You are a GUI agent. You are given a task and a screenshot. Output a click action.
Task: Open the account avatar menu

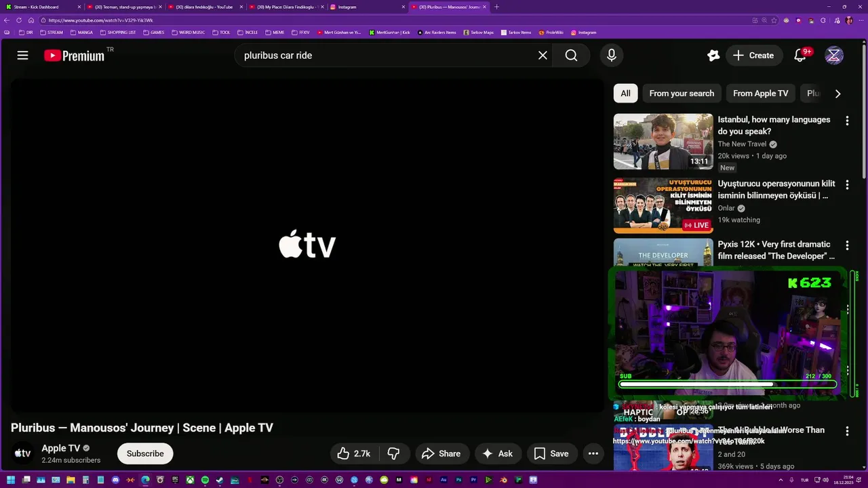[x=834, y=56]
